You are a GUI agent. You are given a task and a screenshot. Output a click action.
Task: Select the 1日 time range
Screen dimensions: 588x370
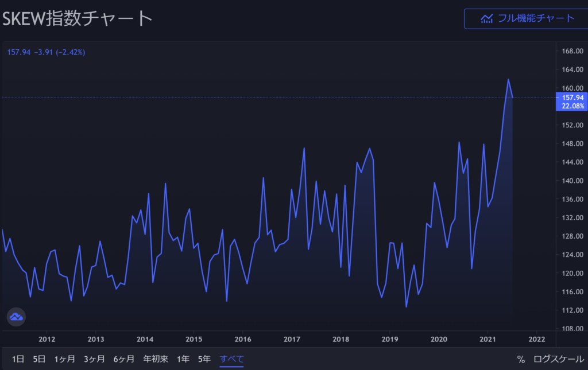tap(18, 359)
